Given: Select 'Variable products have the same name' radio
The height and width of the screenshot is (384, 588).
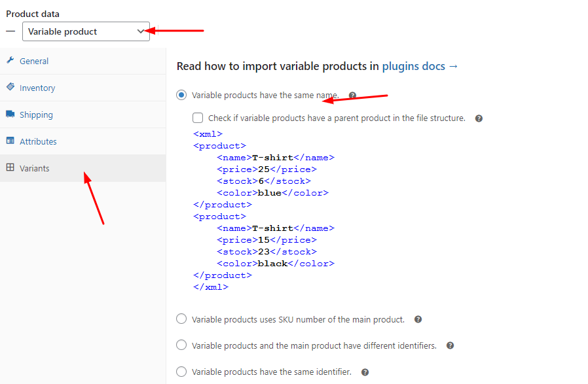Looking at the screenshot, I should point(181,95).
